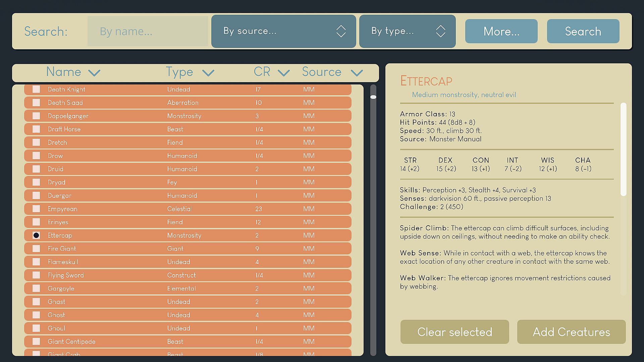Image resolution: width=644 pixels, height=362 pixels.
Task: Click the Clear selected button
Action: click(454, 332)
